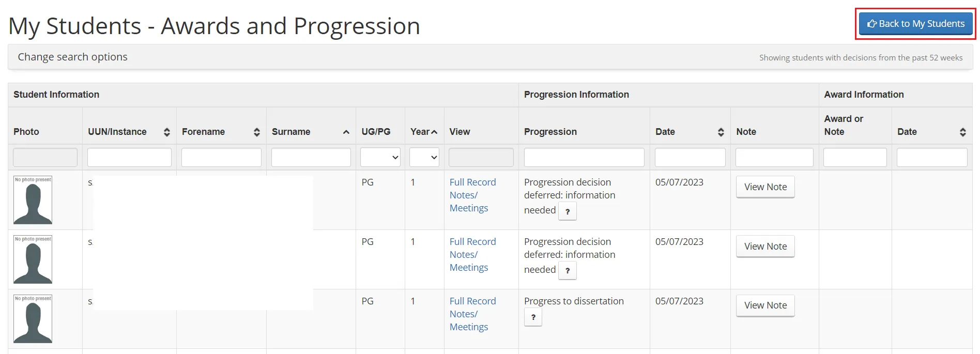Image resolution: width=980 pixels, height=354 pixels.
Task: Click the question mark beside Progress to dissertation
Action: coord(532,317)
